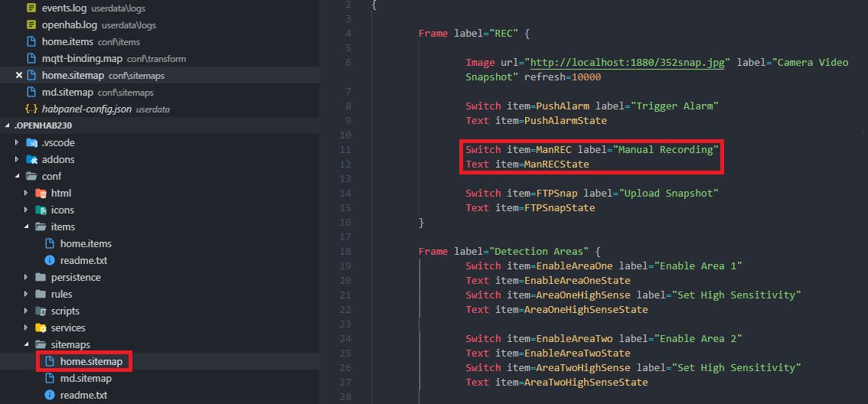Screen dimensions: 868x404
Task: Click the icons folder icon
Action: tap(41, 210)
